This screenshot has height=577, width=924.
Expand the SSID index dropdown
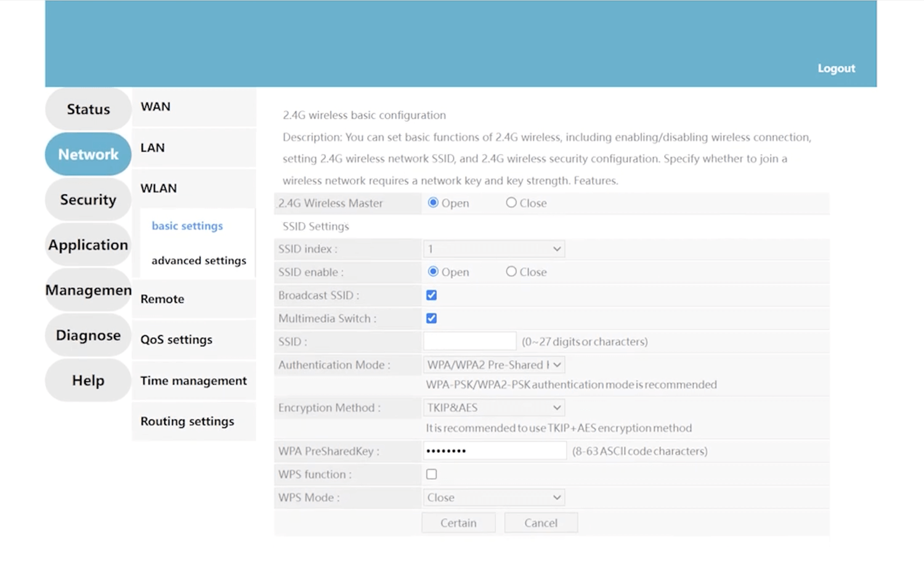[493, 249]
